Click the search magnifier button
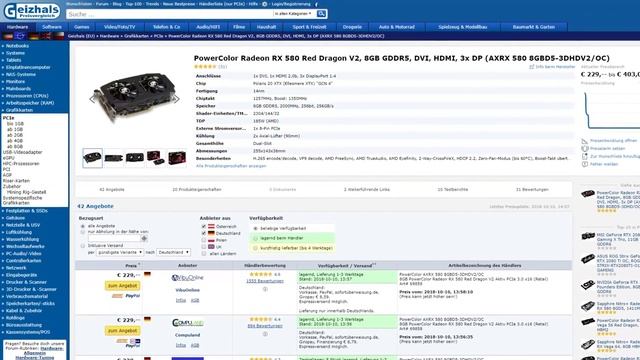 [x=321, y=14]
